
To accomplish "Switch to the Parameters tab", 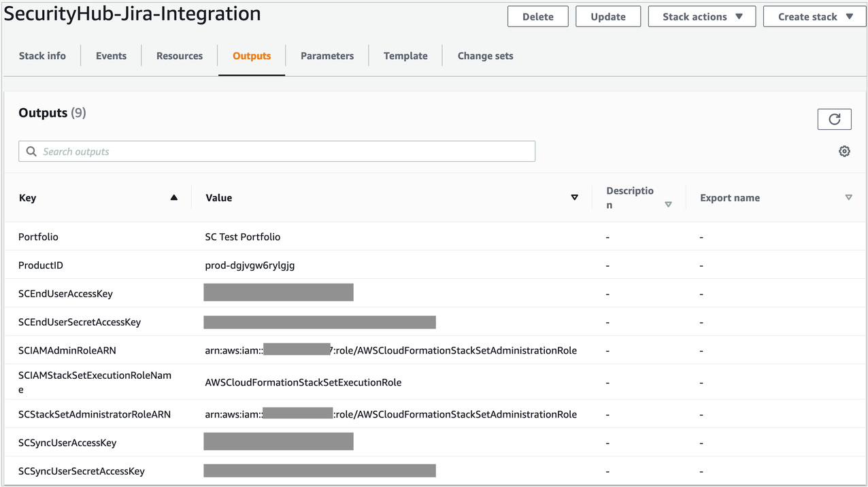I will point(327,56).
